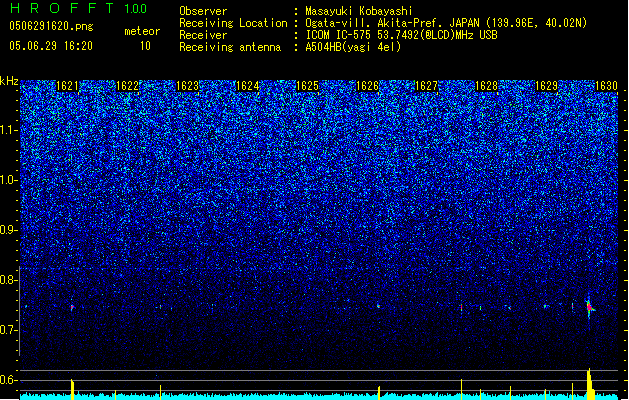Screen dimensions: 629x400
Task: Click the 0.9 kHz axis tick label
Action: pos(8,230)
